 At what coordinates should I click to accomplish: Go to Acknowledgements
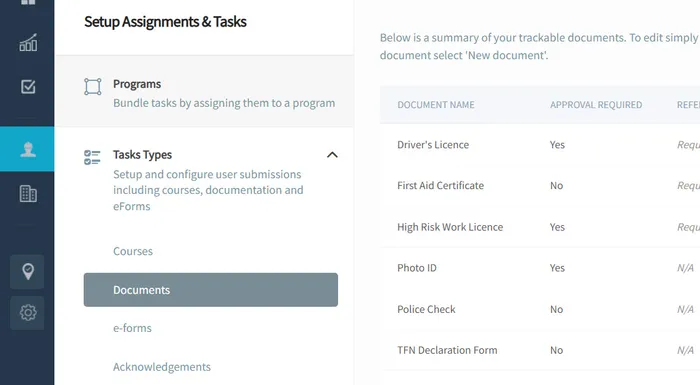point(162,367)
